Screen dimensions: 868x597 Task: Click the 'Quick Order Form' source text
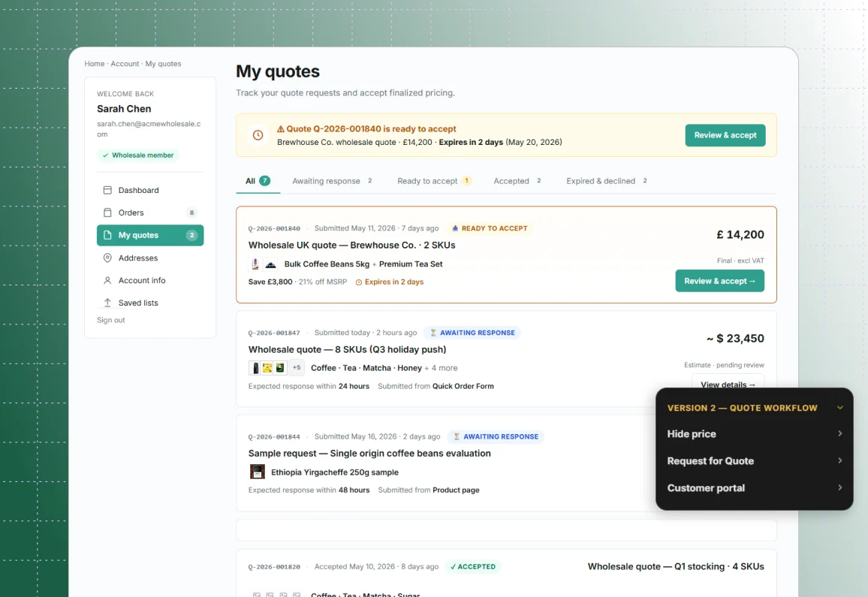(x=463, y=387)
